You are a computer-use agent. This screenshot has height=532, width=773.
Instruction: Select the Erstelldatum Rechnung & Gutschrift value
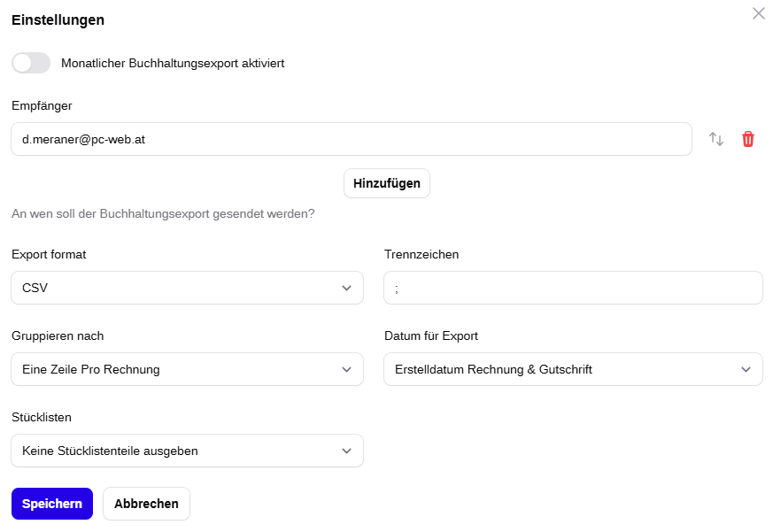[x=493, y=369]
